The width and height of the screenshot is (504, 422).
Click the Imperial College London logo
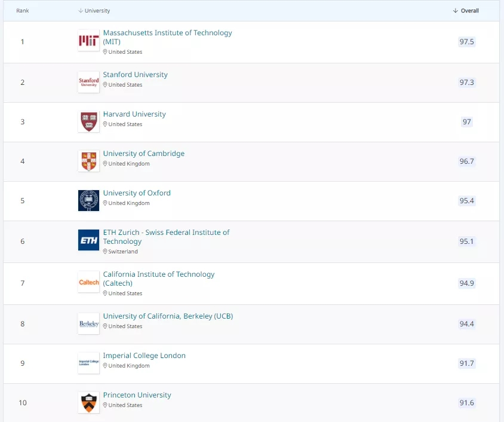[x=88, y=363]
